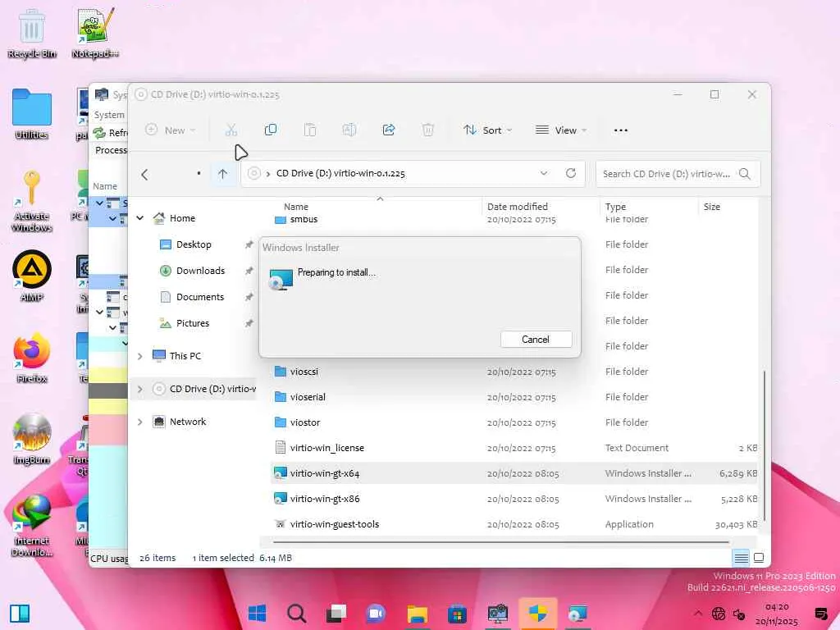Open the Recycle Bin desktop icon

click(x=32, y=34)
